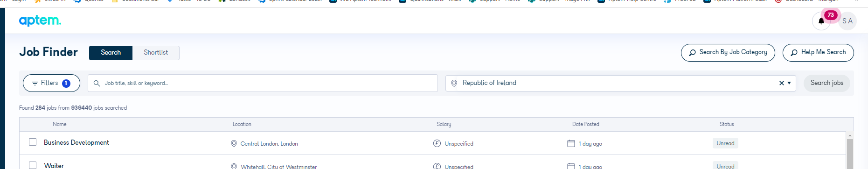Click the calendar icon in Business Development row
The image size is (868, 169).
[571, 143]
